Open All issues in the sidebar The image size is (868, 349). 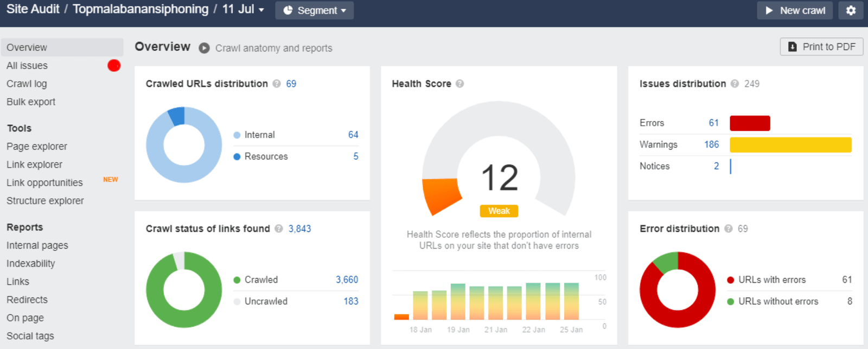click(x=27, y=66)
